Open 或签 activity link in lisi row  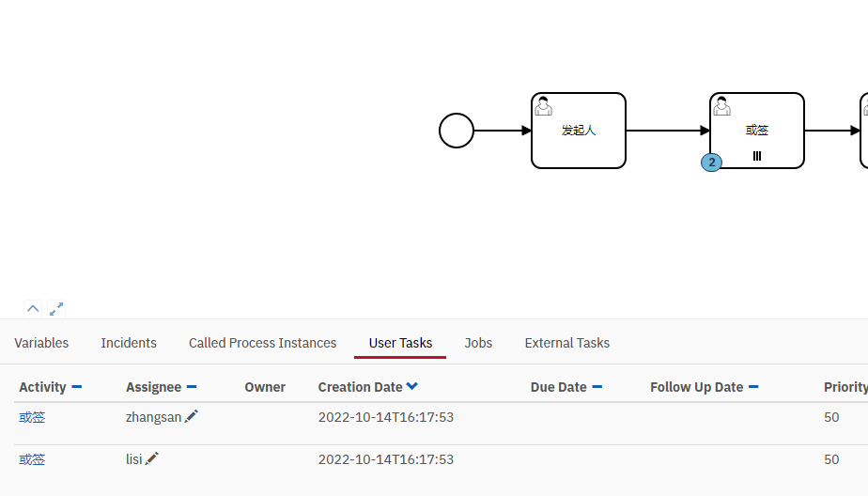click(32, 459)
